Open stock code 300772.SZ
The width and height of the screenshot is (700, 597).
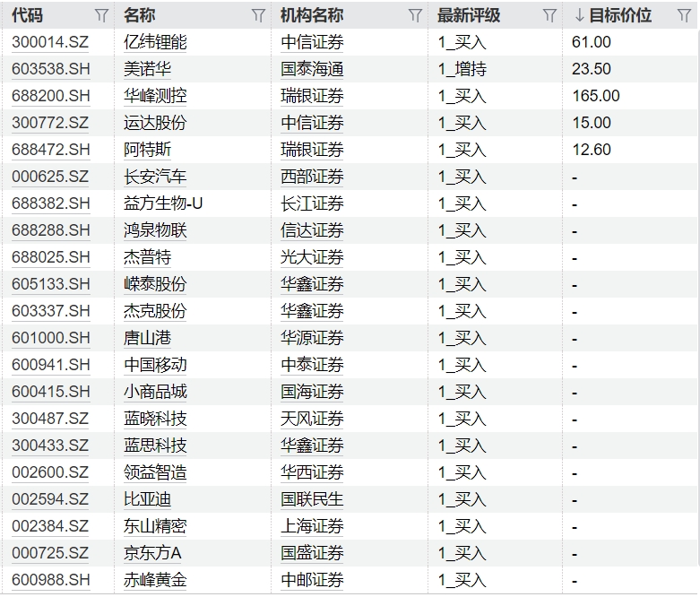(50, 123)
